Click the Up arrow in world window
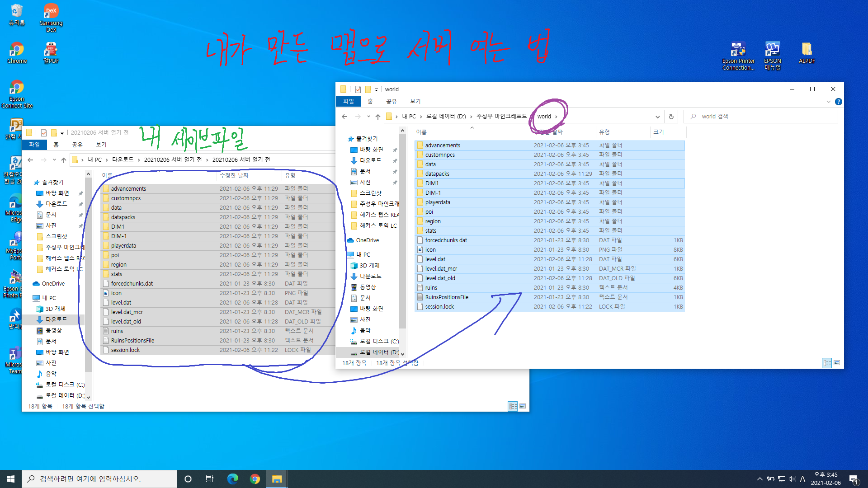The image size is (868, 488). pyautogui.click(x=378, y=117)
